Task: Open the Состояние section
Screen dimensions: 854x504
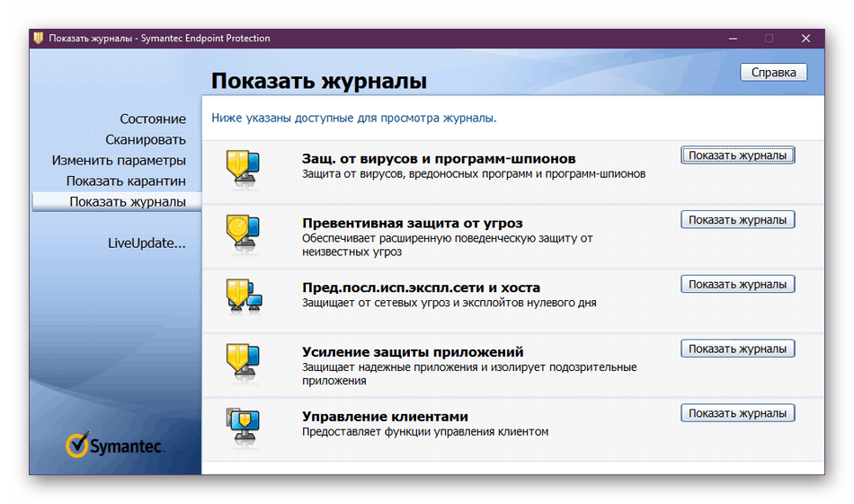Action: point(153,119)
